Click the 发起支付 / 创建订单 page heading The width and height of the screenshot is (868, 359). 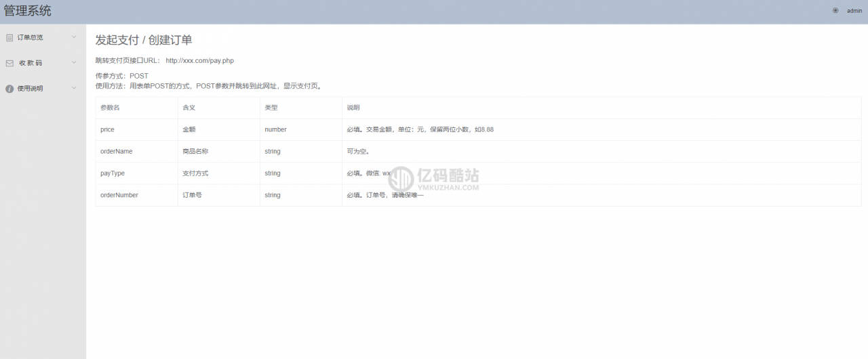click(x=144, y=40)
